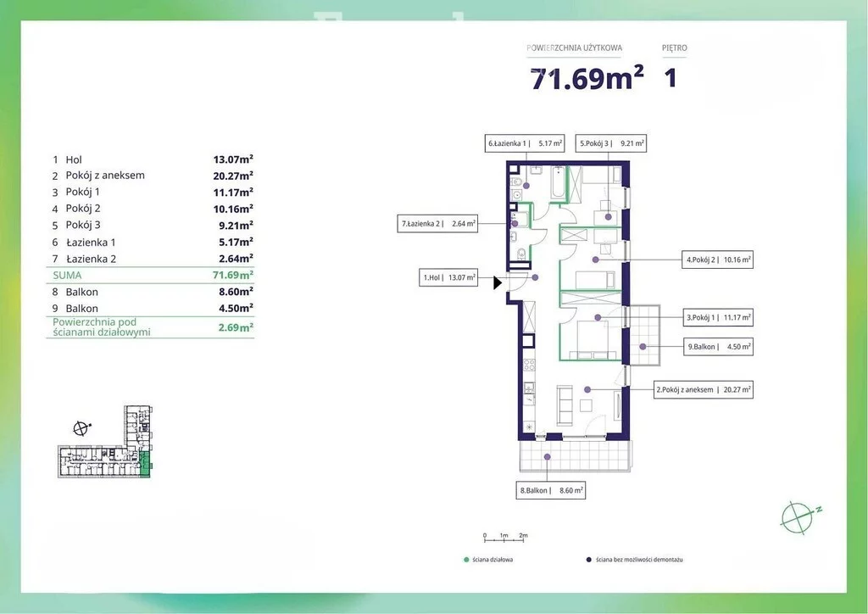Viewport: 868px width, 614px height.
Task: Select the 'SUMA 71.69m²' row in the list
Action: 153,276
